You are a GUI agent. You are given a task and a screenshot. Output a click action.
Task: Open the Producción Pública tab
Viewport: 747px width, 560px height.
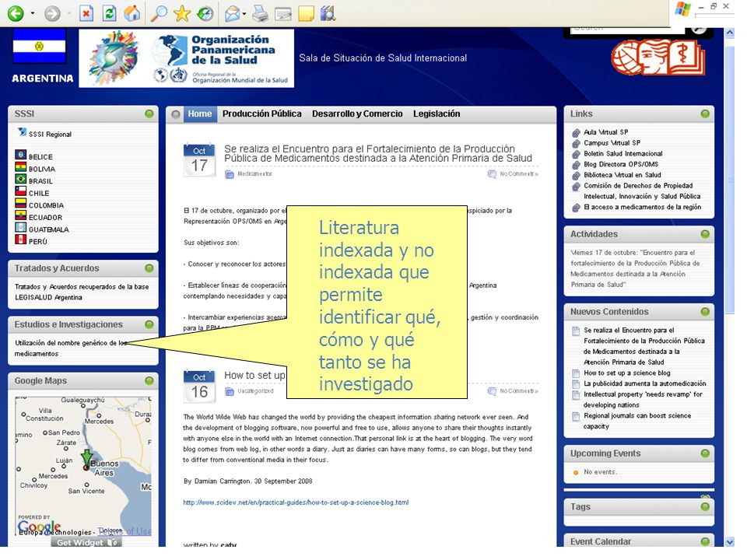point(261,114)
